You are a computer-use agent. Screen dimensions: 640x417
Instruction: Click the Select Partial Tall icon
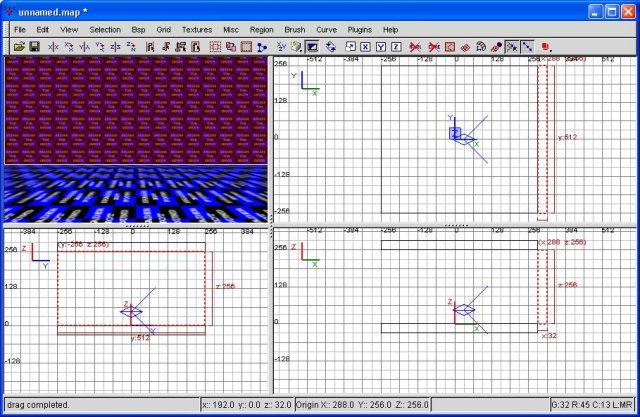point(181,47)
